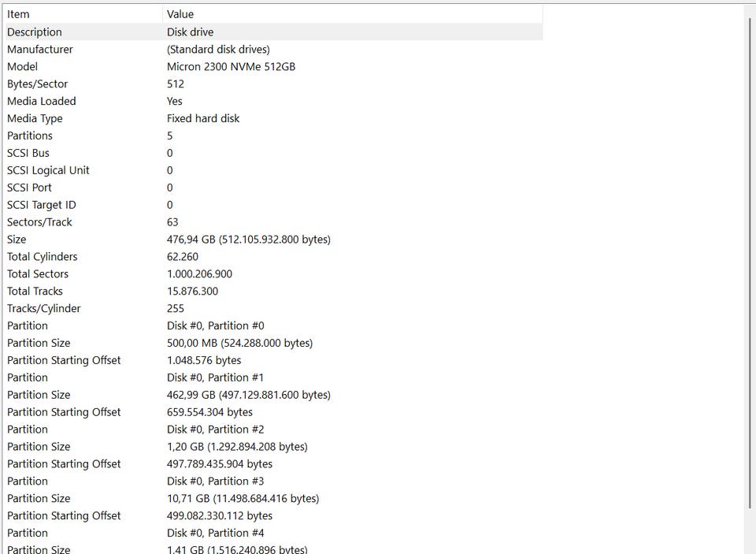The width and height of the screenshot is (756, 554).
Task: Select the Sectors/Track row label
Action: click(39, 222)
